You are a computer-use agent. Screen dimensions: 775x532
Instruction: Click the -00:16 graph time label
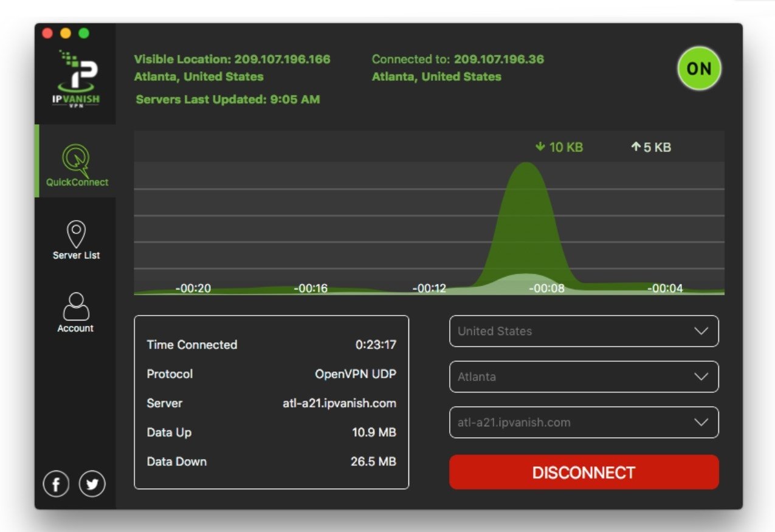[x=311, y=288]
